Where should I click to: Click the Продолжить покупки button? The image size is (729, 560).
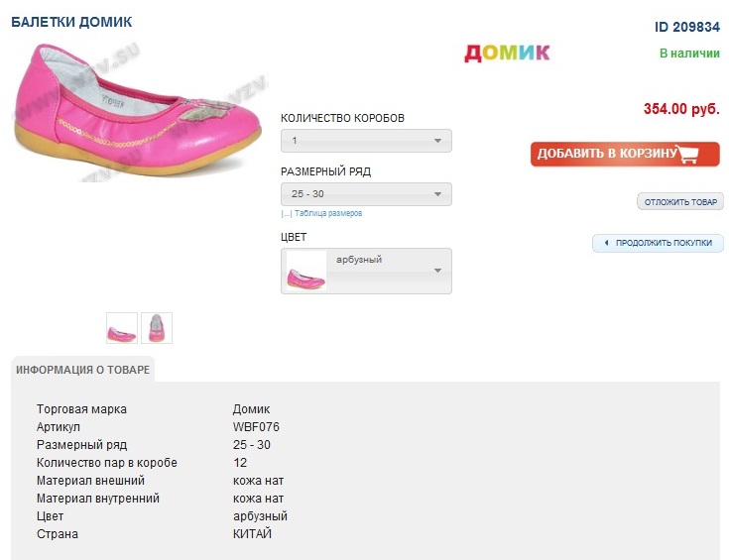coord(659,243)
